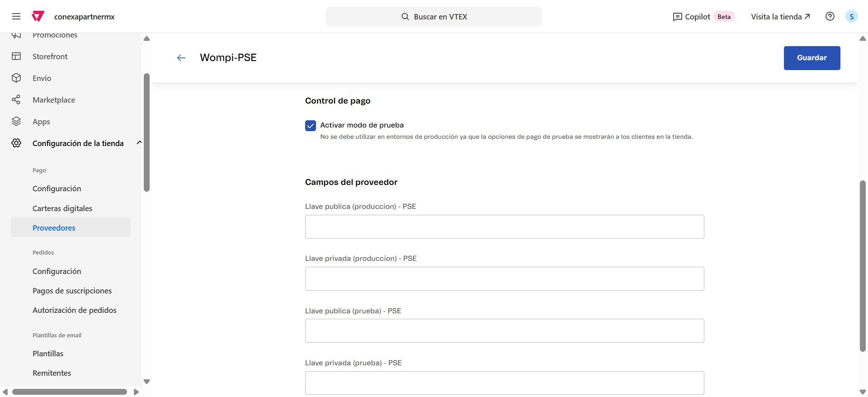Focus the Llave publica (produccion) field
Viewport: 868px width, 397px height.
point(504,227)
